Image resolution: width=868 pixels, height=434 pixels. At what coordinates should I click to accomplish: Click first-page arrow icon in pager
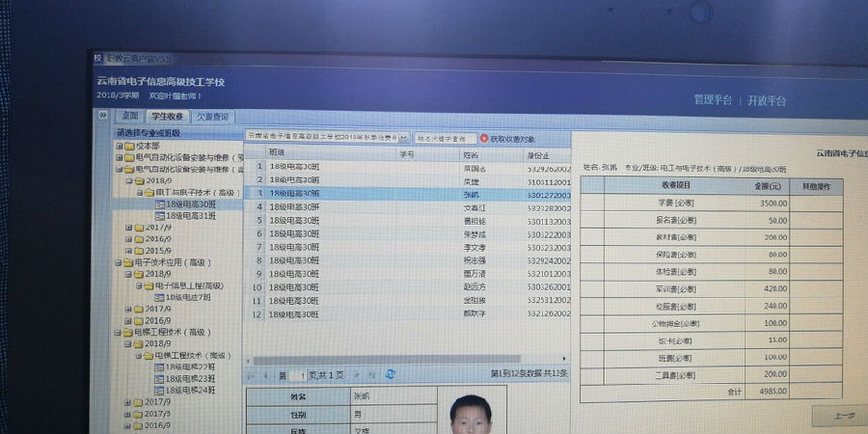pos(252,374)
